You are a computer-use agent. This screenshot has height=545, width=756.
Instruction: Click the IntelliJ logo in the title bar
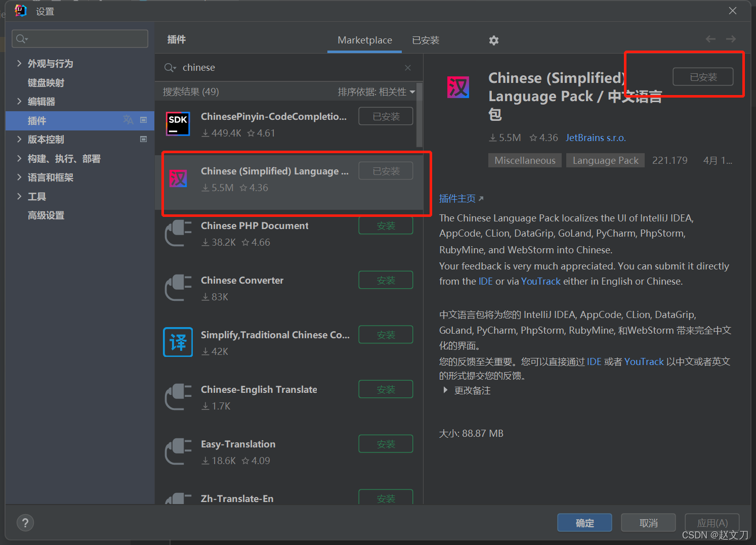coord(21,11)
